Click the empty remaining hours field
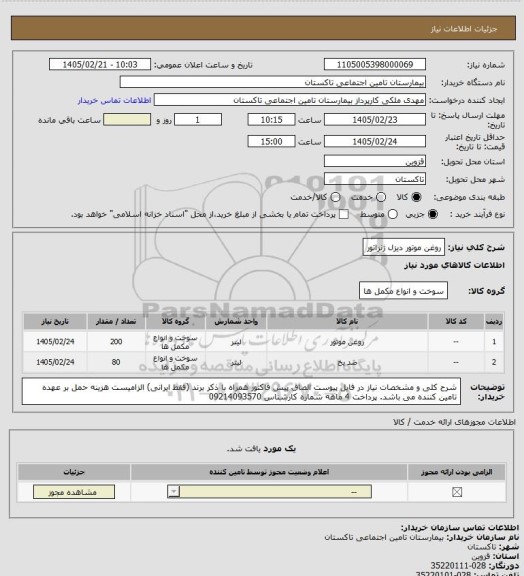 point(127,120)
